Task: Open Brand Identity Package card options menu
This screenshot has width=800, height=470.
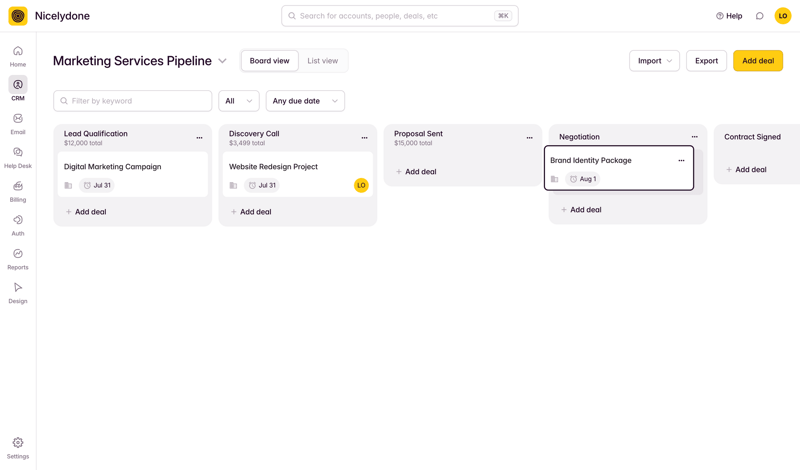Action: point(681,160)
